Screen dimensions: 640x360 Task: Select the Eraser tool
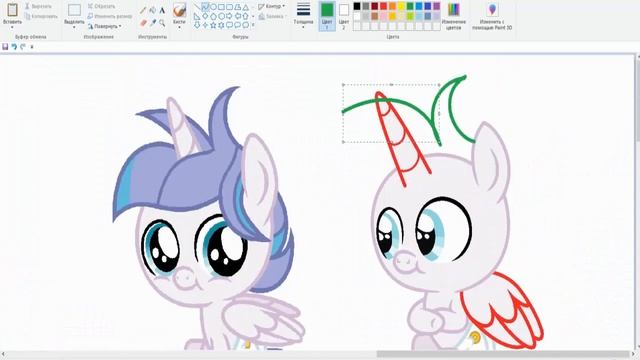click(x=143, y=23)
